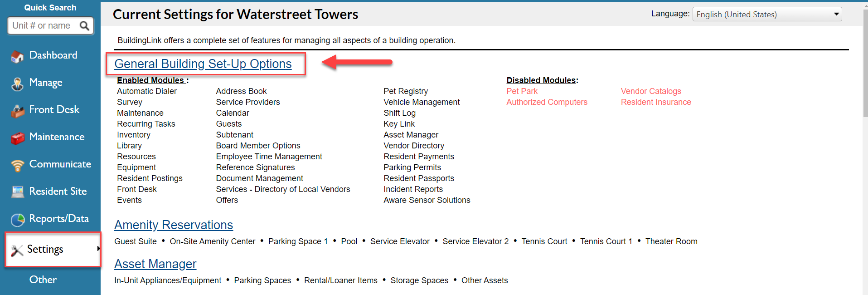Select Parking Permits module text
This screenshot has width=868, height=295.
pyautogui.click(x=412, y=167)
